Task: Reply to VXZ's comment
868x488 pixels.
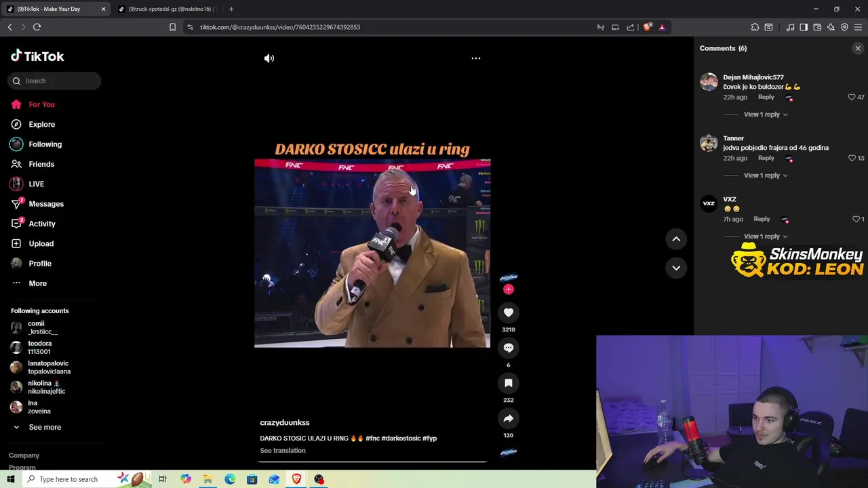Action: pos(762,219)
